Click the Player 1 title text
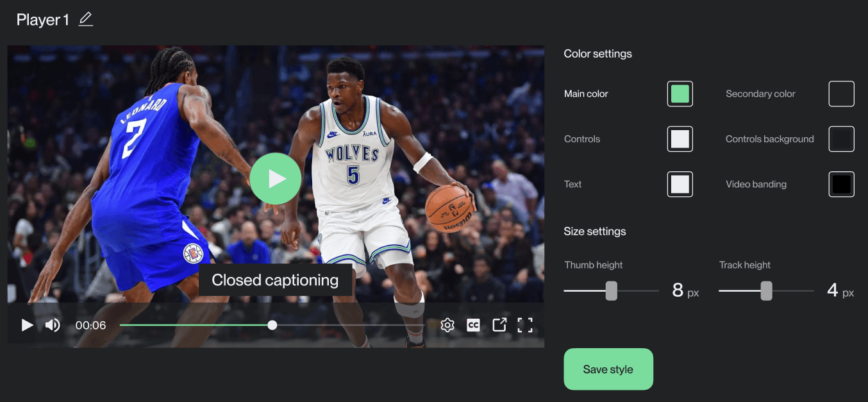The height and width of the screenshot is (402, 868). coord(43,20)
